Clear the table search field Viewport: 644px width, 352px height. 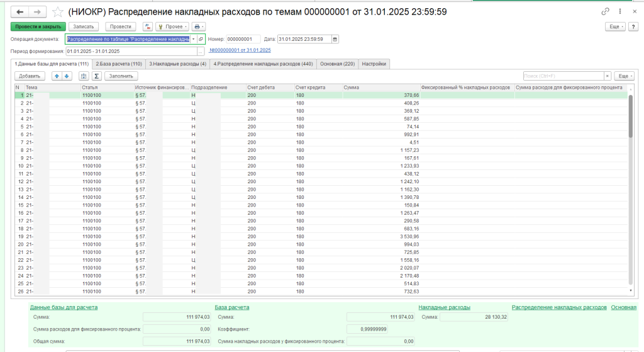point(607,76)
